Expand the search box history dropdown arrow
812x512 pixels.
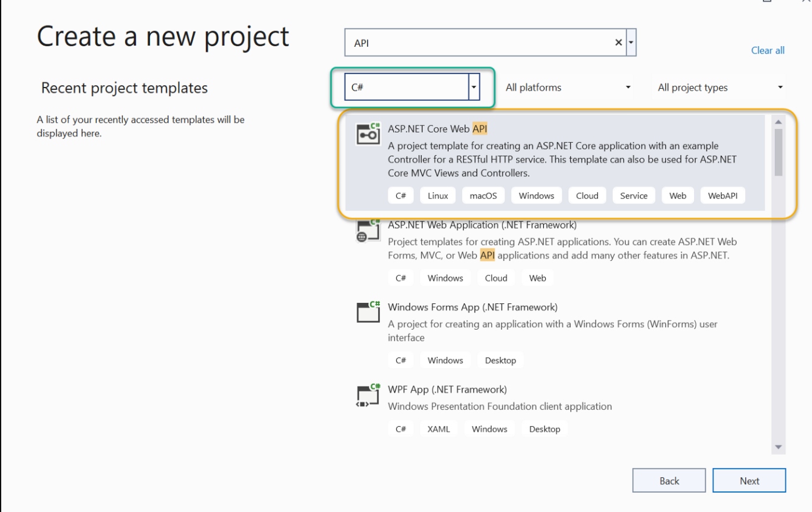[x=631, y=43]
